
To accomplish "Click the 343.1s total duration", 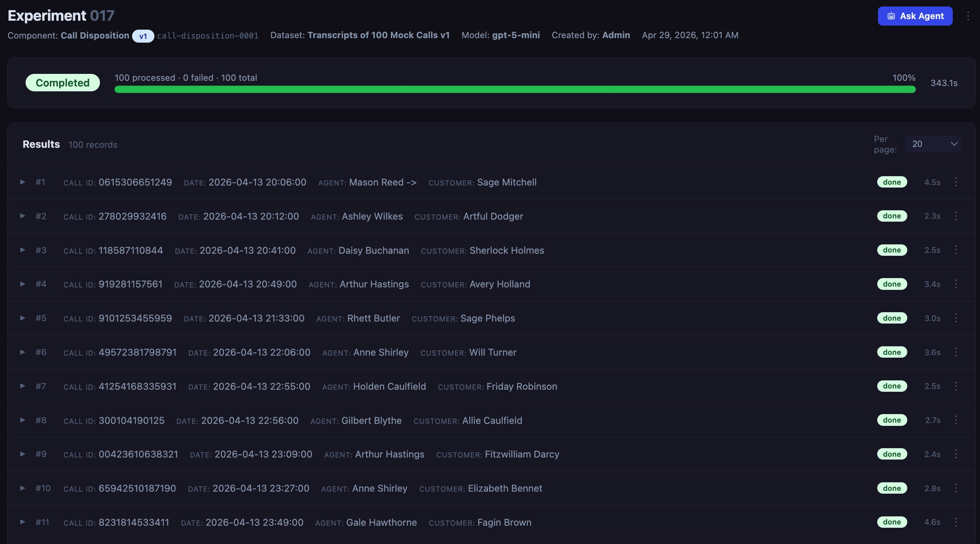I will click(x=944, y=83).
